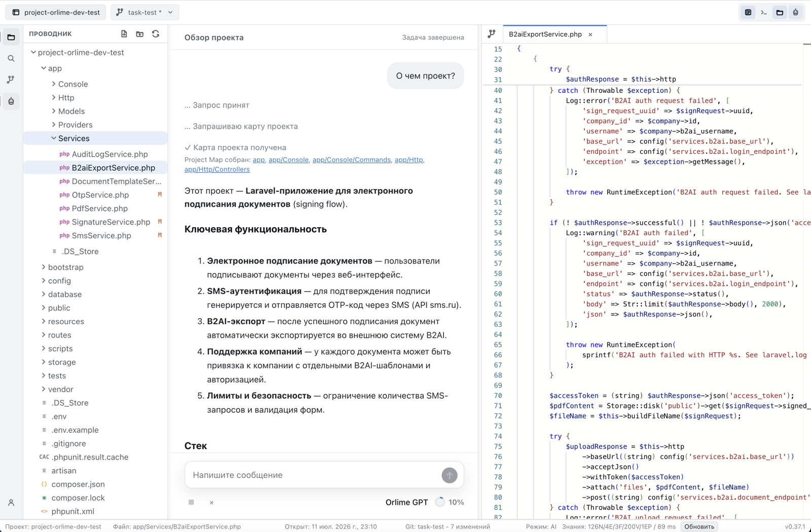
Task: Open the Explorer folder icon in the sidebar
Action: tap(11, 37)
